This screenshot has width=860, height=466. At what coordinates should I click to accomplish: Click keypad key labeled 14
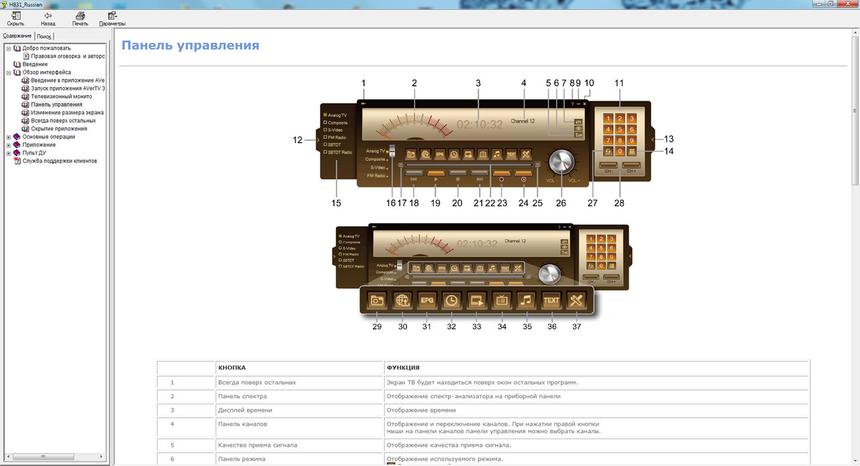click(x=632, y=151)
